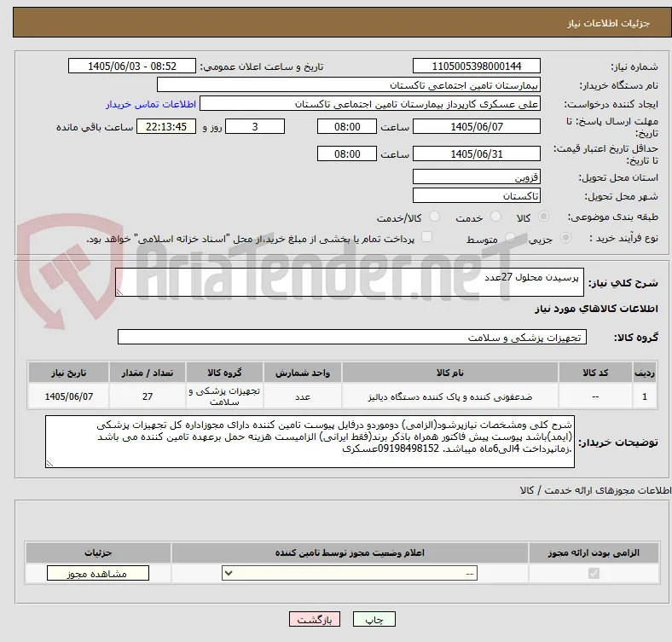The width and height of the screenshot is (672, 642).
Task: Click the remaining time field 22:13:45
Action: (166, 127)
